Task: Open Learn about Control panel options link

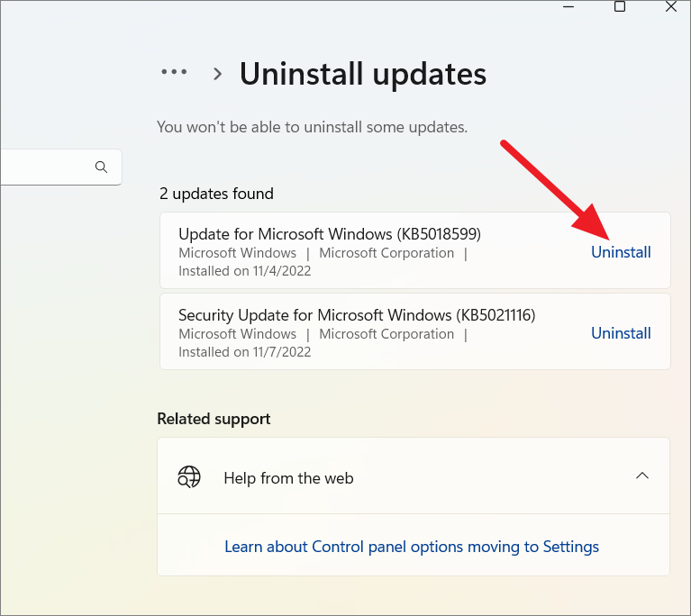Action: 412,547
